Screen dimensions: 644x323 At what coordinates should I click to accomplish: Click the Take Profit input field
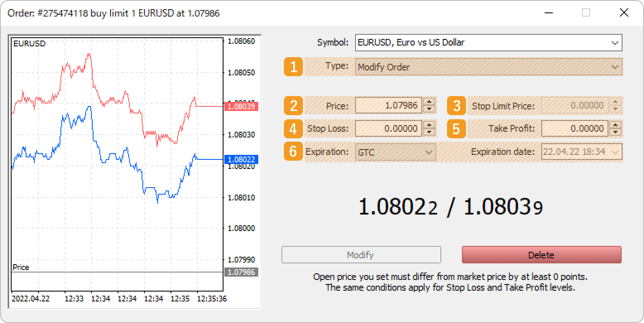(575, 128)
